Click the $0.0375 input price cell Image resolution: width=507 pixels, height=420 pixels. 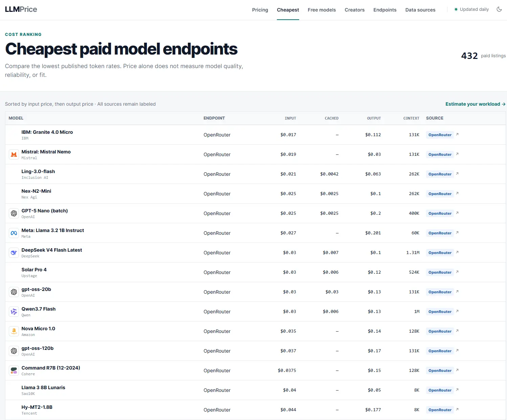tap(287, 371)
